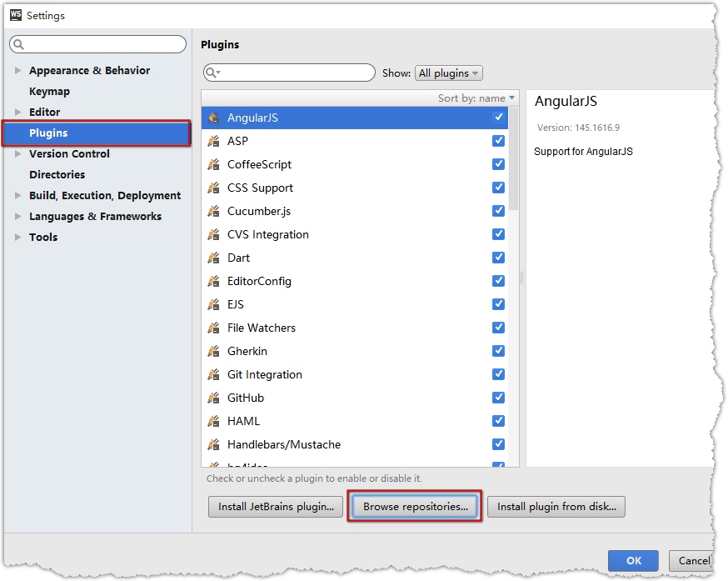This screenshot has width=728, height=581.
Task: Uncheck the ASP plugin
Action: click(x=498, y=140)
